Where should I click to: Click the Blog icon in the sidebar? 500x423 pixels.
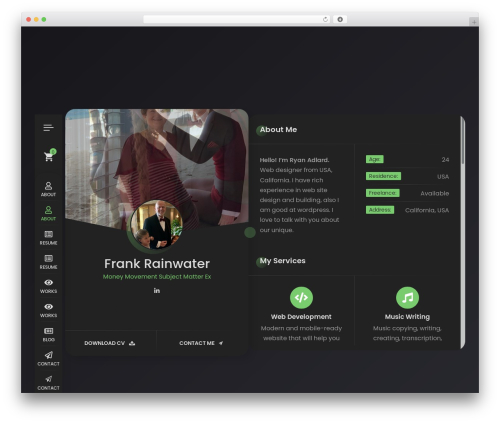click(49, 331)
